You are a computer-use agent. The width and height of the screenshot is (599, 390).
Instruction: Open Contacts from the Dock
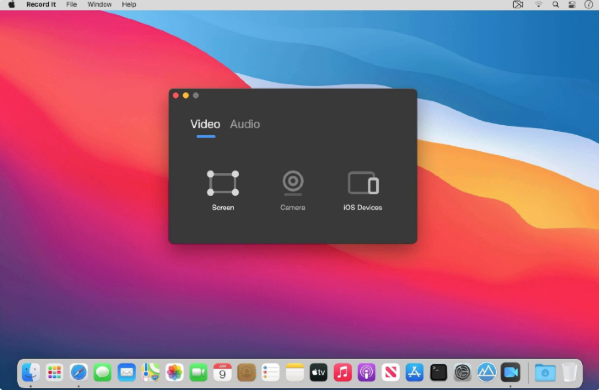click(246, 372)
